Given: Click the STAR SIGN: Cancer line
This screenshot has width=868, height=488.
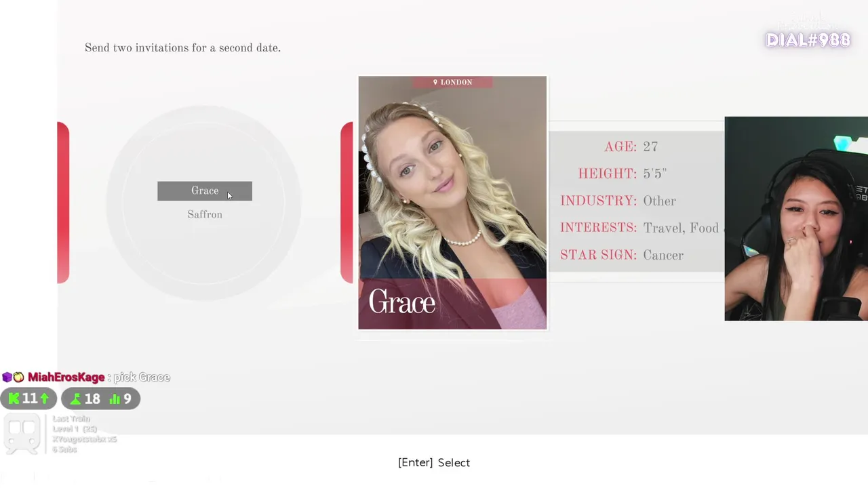Looking at the screenshot, I should (622, 255).
